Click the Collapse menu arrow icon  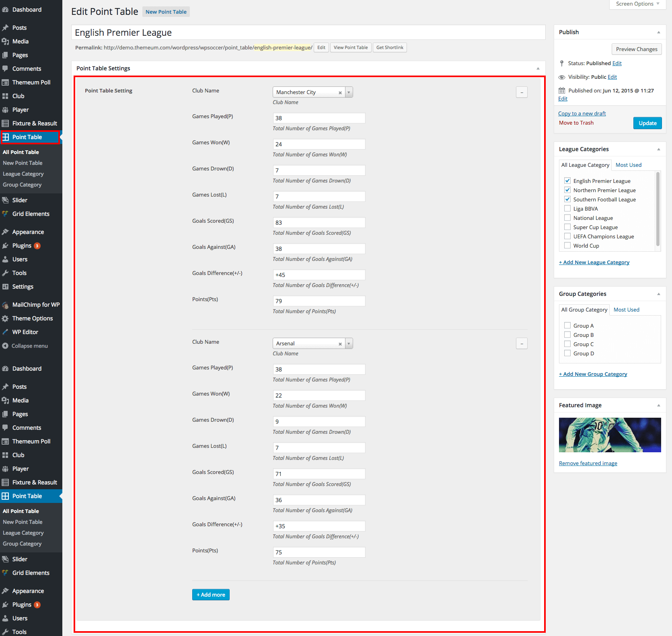(5, 346)
